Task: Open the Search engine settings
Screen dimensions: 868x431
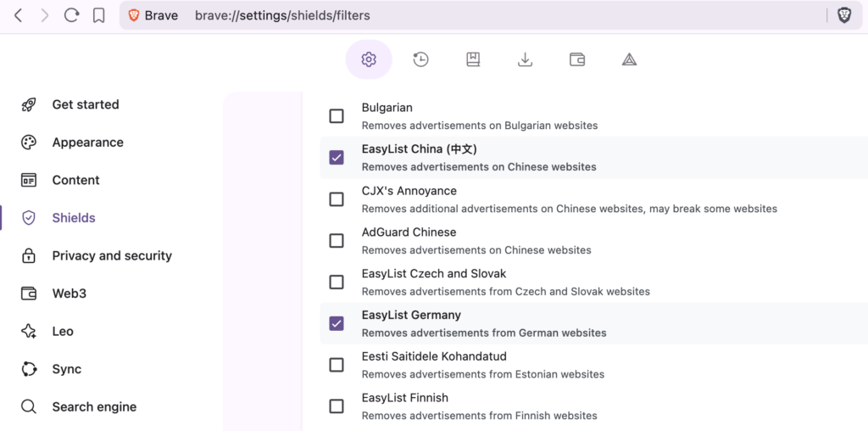Action: (93, 406)
